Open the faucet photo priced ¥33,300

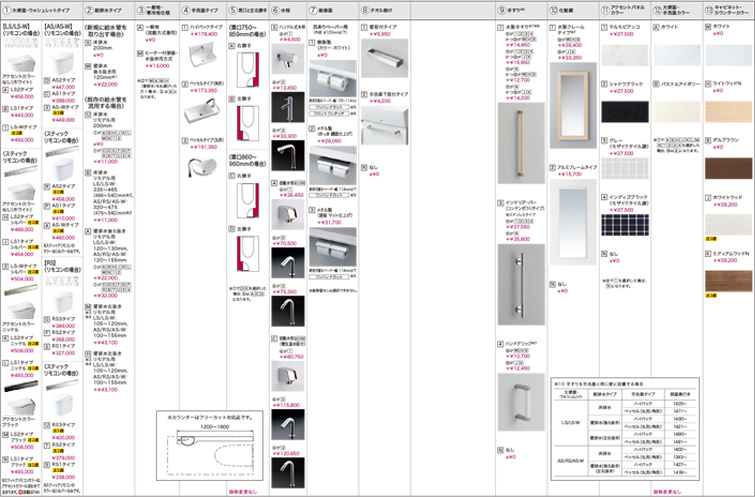coord(288,155)
